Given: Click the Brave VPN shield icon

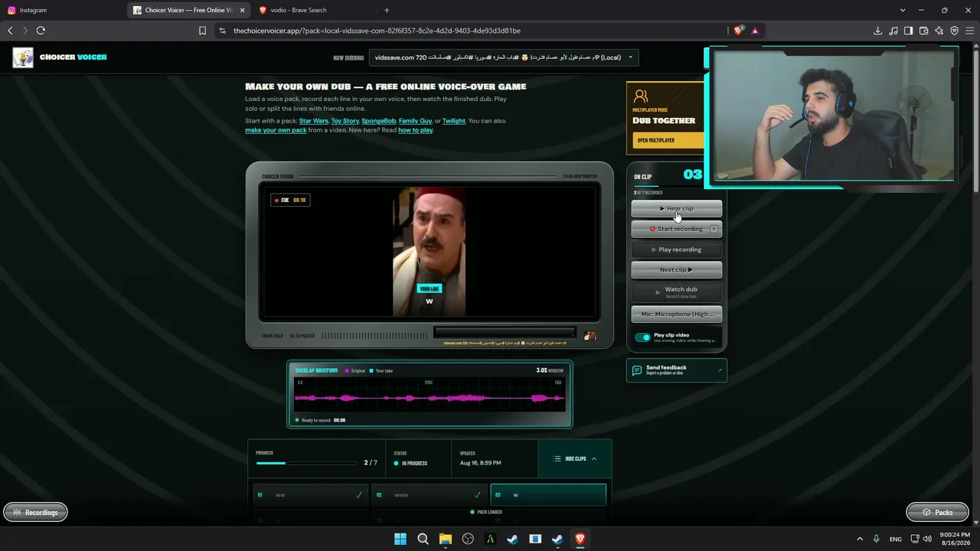Looking at the screenshot, I should pyautogui.click(x=954, y=31).
